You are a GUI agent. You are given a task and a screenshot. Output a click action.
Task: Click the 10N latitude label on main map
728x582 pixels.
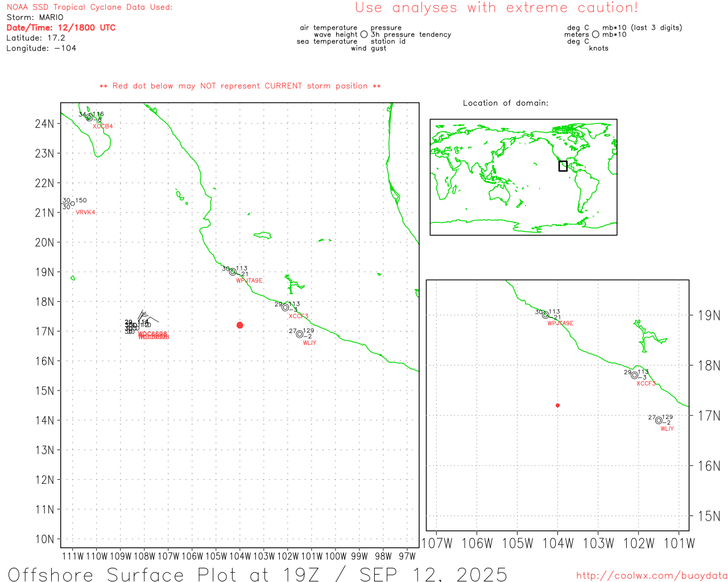(45, 539)
